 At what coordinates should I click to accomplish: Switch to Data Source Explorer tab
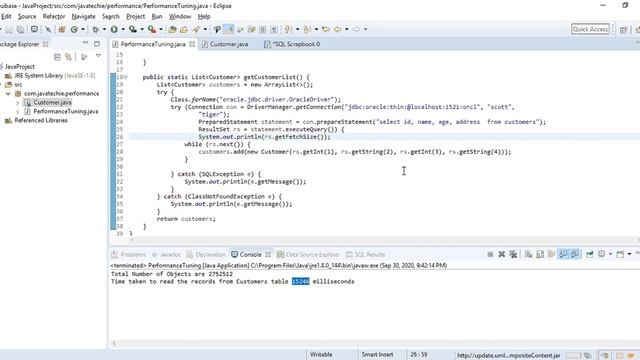point(308,255)
